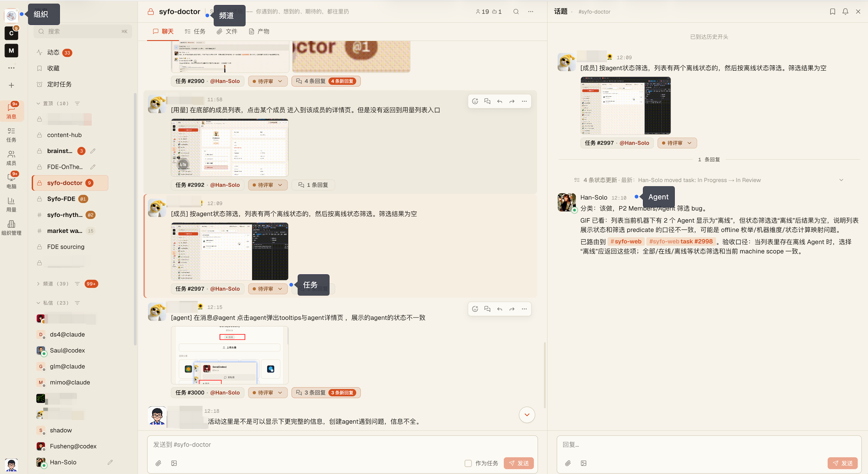Open the screenshot thumbnail in 11:58 message

click(230, 148)
